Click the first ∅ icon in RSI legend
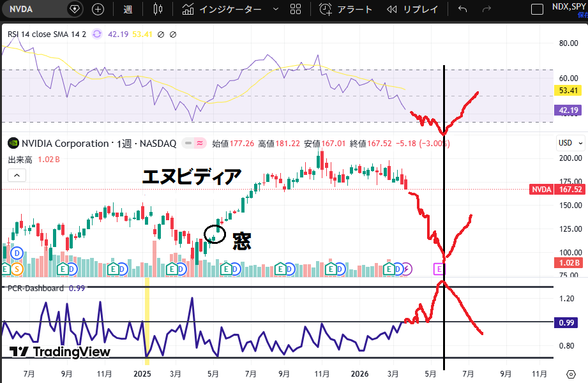This screenshot has height=383, width=588. point(161,34)
